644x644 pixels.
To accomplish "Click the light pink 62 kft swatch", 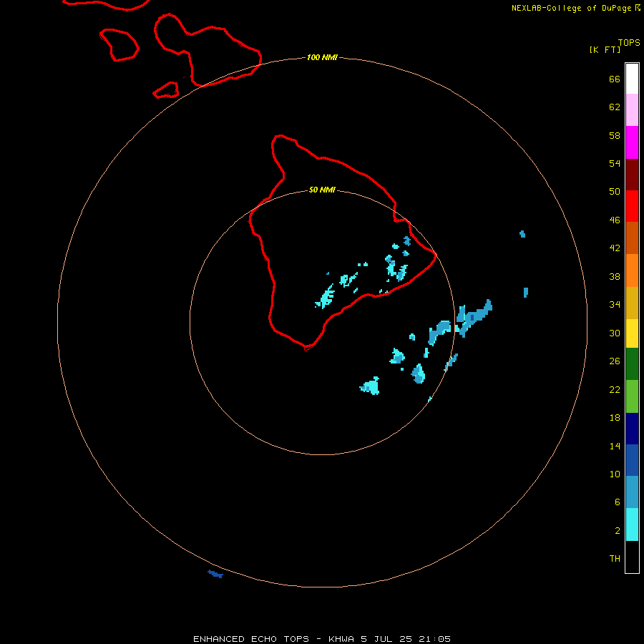I will coord(632,110).
